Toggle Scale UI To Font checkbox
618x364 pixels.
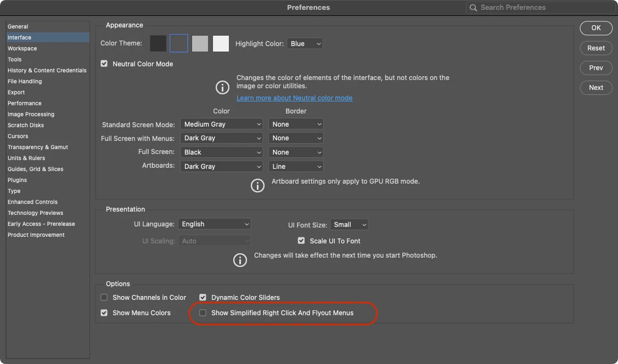click(x=301, y=241)
